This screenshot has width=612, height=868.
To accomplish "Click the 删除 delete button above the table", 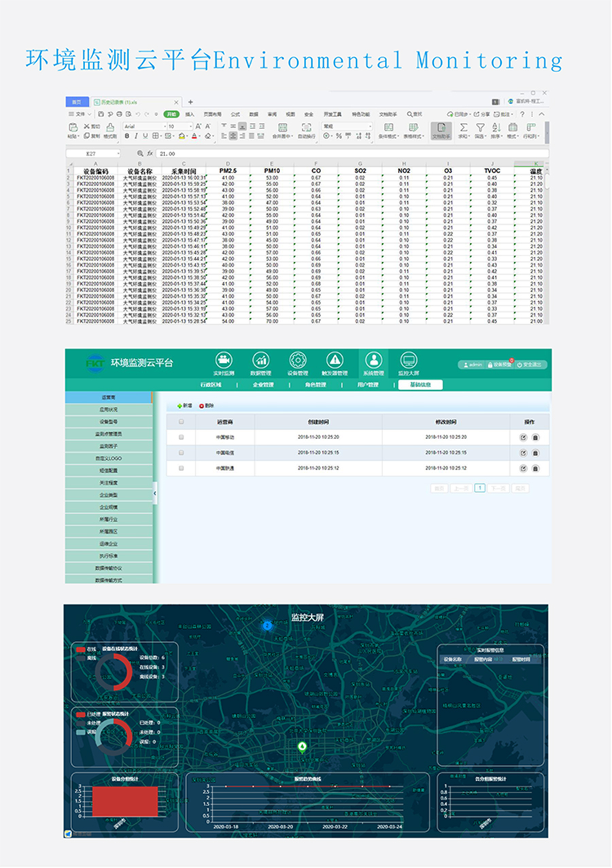I will [206, 406].
